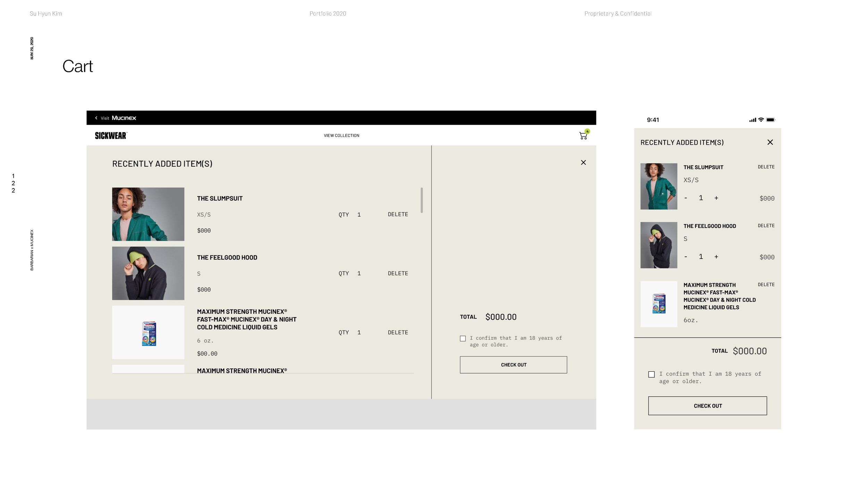Click the desktop CHECK OUT button
The height and width of the screenshot is (488, 868).
[x=513, y=365]
